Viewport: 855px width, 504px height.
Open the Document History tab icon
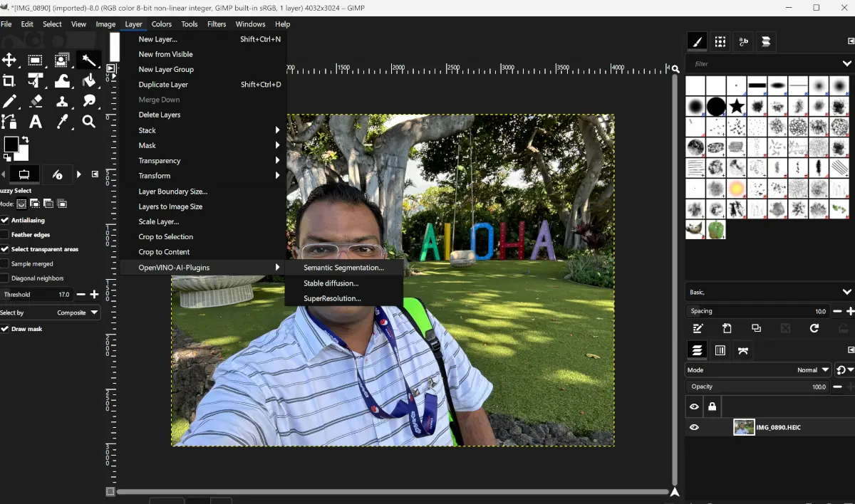click(766, 41)
